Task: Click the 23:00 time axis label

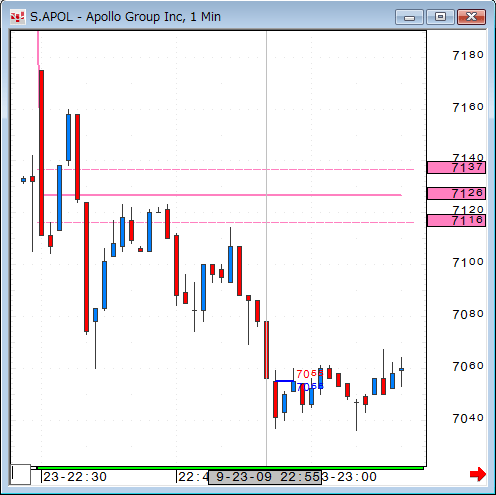Action: point(349,477)
